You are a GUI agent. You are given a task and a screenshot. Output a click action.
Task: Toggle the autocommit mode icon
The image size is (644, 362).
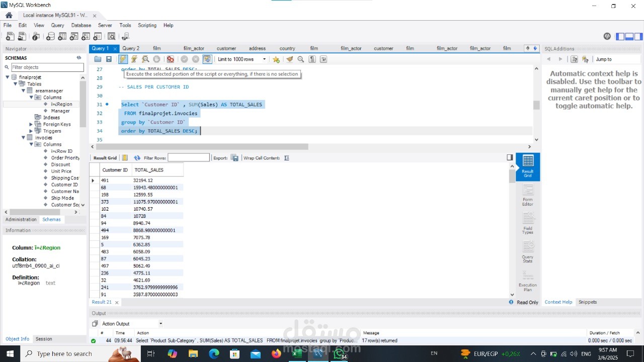(207, 59)
